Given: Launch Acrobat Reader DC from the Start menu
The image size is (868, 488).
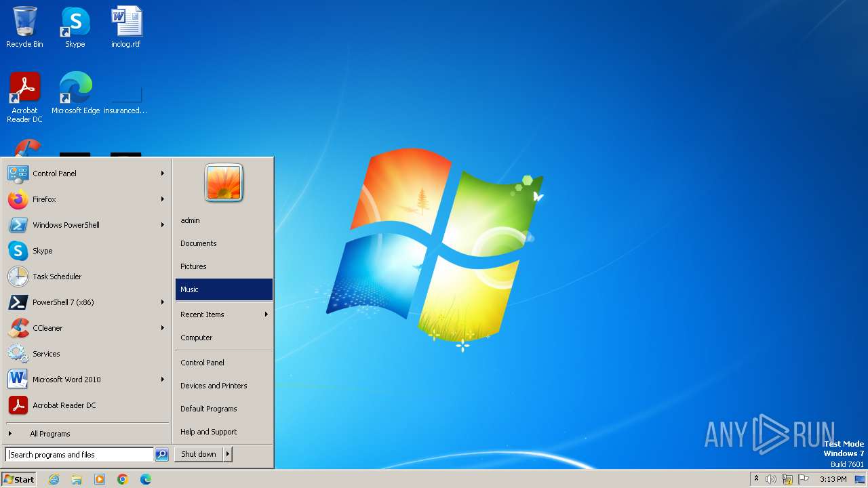Looking at the screenshot, I should click(86, 405).
